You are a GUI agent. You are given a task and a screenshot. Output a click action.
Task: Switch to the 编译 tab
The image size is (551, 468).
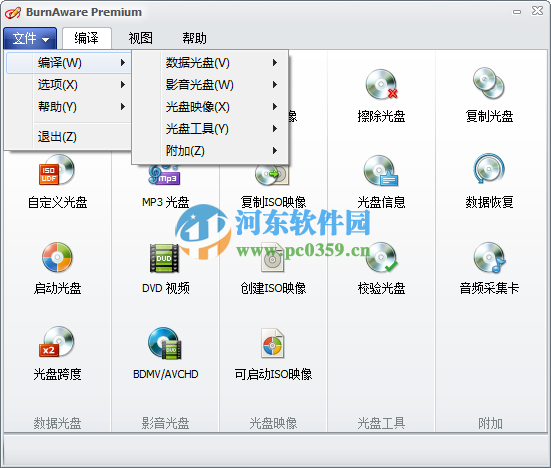pos(87,38)
